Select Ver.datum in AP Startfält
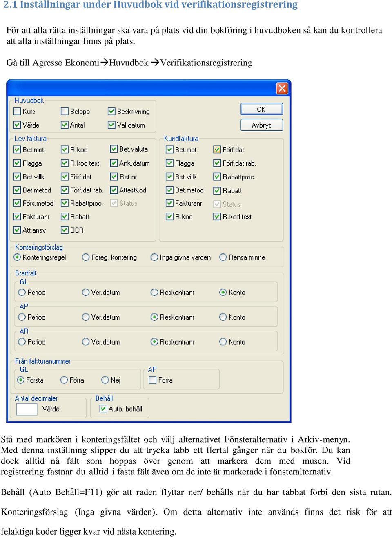Image resolution: width=392 pixels, height=537 pixels. tap(86, 317)
